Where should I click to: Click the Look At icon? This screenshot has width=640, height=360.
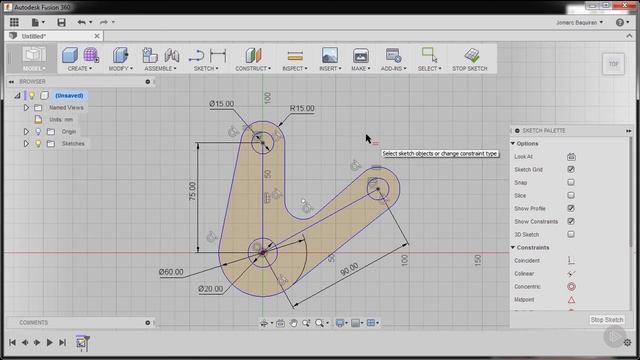tap(571, 157)
